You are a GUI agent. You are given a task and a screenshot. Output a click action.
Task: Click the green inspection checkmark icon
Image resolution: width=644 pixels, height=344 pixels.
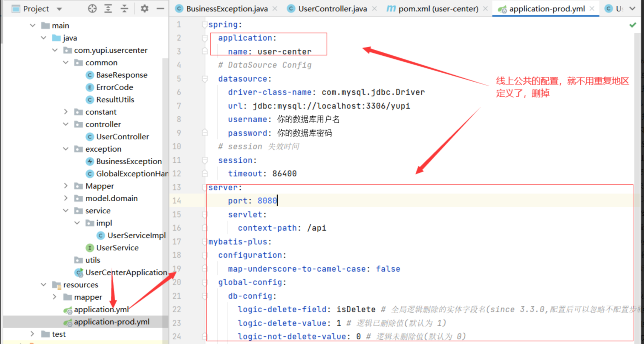pos(633,25)
